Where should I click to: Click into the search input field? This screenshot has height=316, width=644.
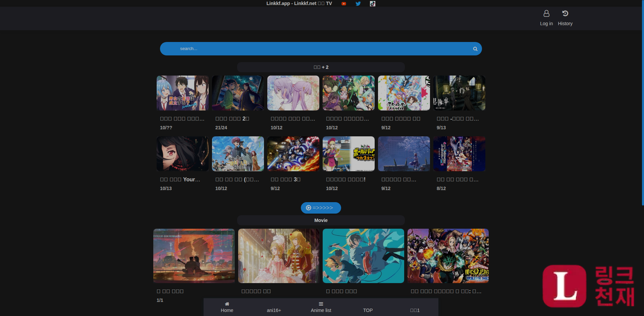click(x=321, y=49)
